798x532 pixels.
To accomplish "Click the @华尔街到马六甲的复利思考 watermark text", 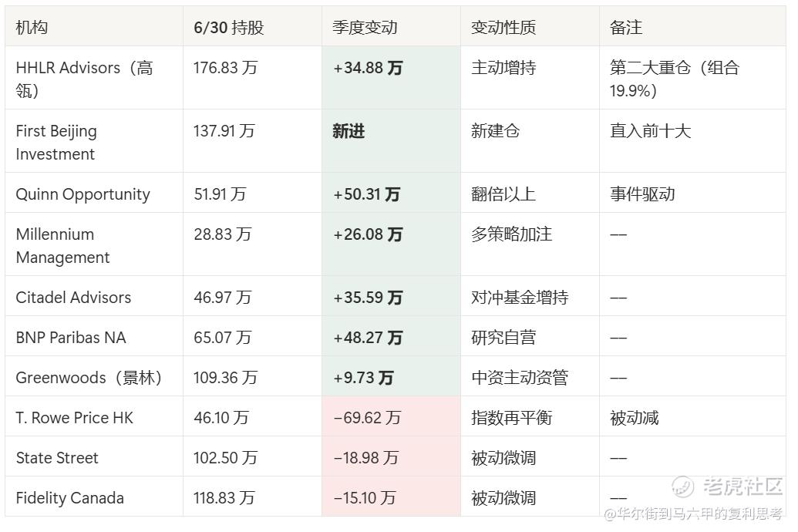I will click(692, 513).
